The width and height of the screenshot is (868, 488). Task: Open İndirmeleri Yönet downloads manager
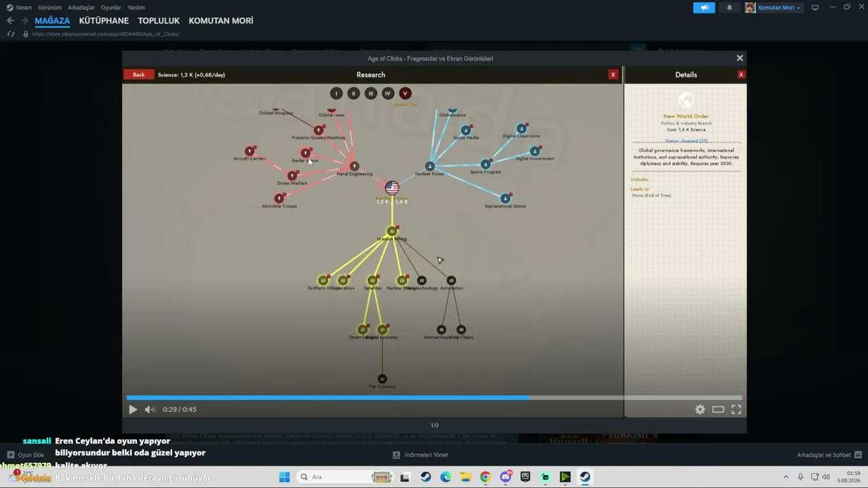(420, 455)
